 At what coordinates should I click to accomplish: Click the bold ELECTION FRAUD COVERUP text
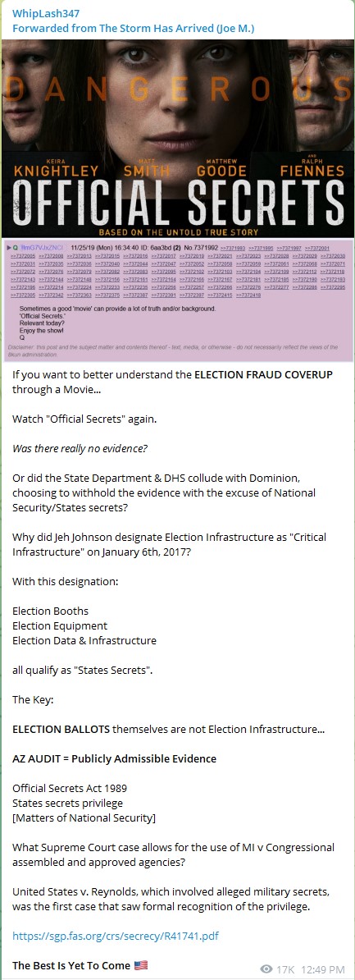(263, 375)
